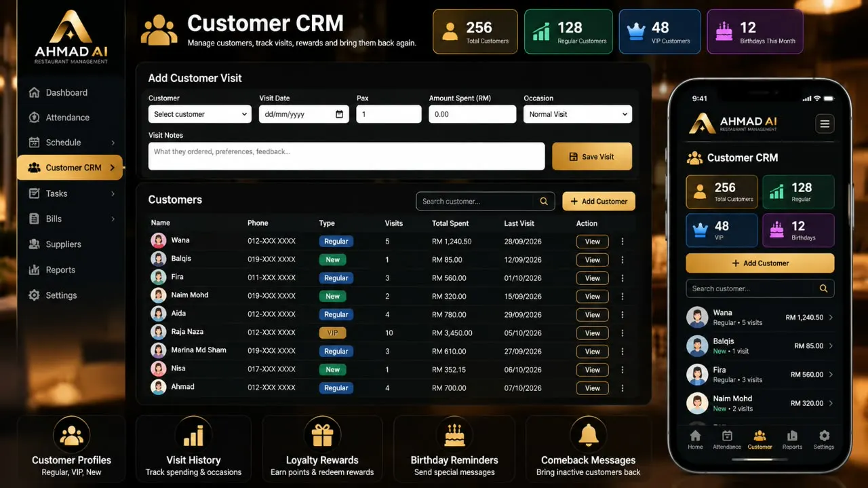This screenshot has width=868, height=488.
Task: Click the Pax number field
Action: [x=389, y=114]
